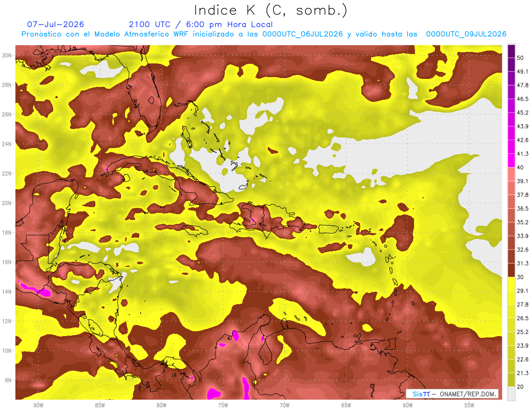This screenshot has width=532, height=411.
Task: Click the colorbar label '22.6'
Action: click(522, 360)
